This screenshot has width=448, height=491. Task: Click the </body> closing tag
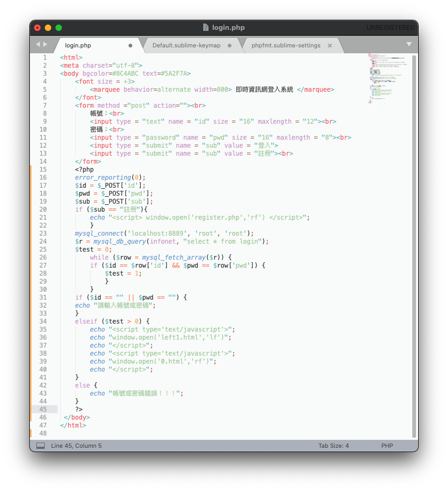(x=77, y=417)
